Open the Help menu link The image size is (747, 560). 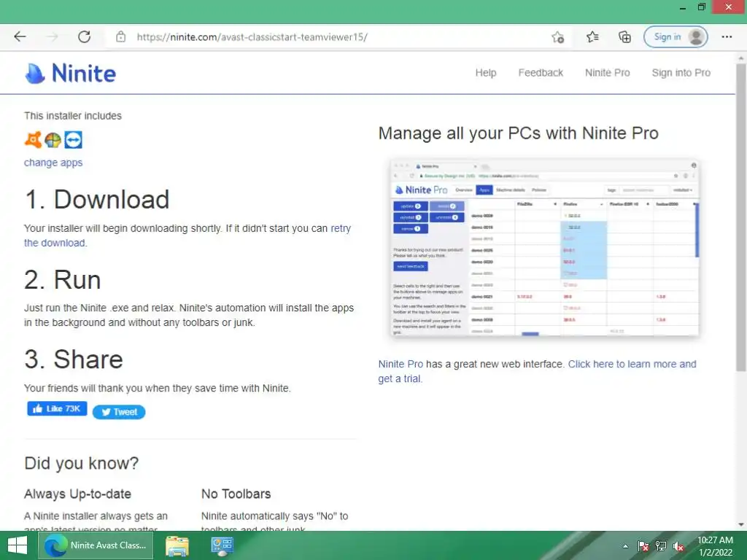click(485, 73)
